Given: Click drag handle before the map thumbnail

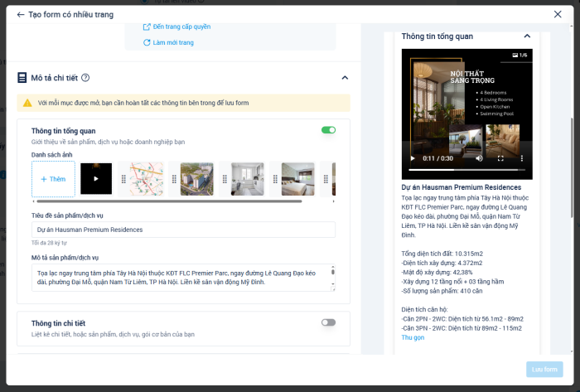Looking at the screenshot, I should click(x=123, y=179).
